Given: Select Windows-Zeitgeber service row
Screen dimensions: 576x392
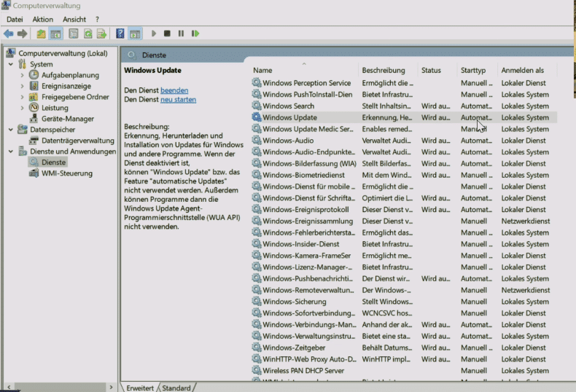Looking at the screenshot, I should click(x=404, y=348).
